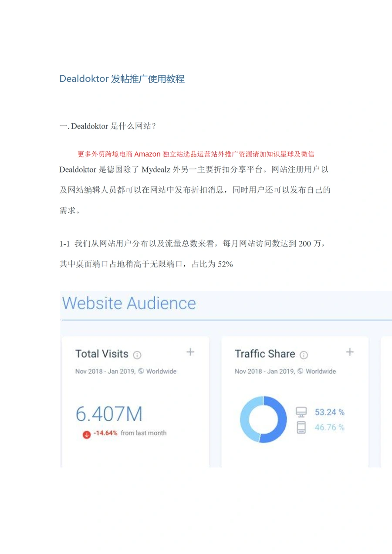
Task: Click the mobile phone icon next to 46.76 %
Action: coord(301,428)
